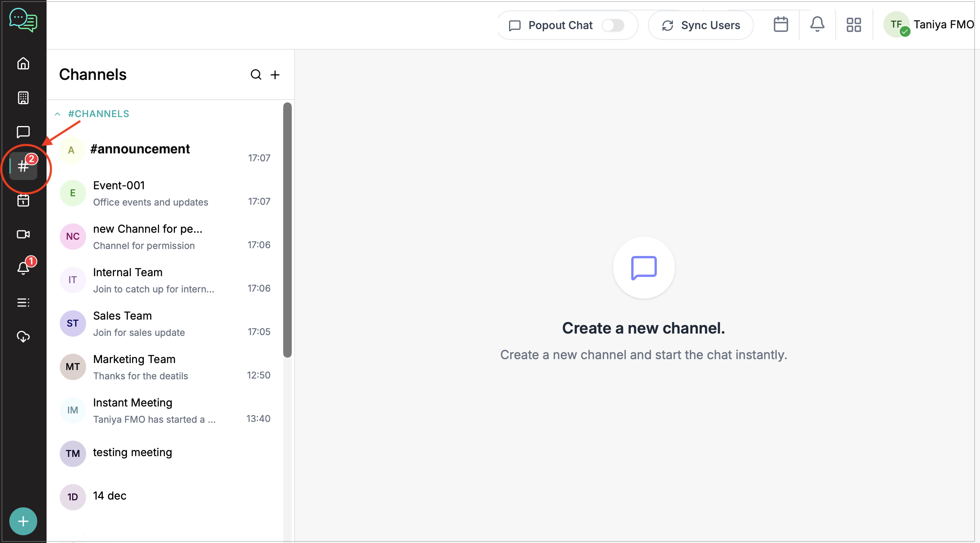Click the channel list scrollbar
Image resolution: width=980 pixels, height=543 pixels.
point(287,230)
